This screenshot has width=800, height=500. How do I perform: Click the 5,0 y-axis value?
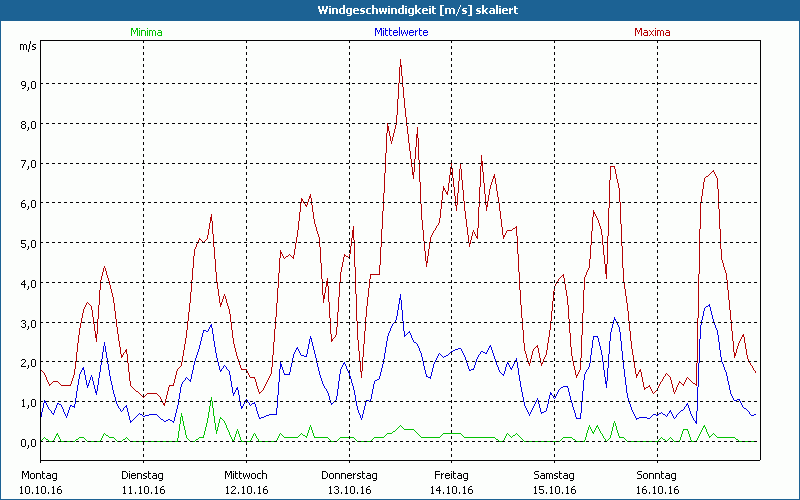click(x=29, y=244)
